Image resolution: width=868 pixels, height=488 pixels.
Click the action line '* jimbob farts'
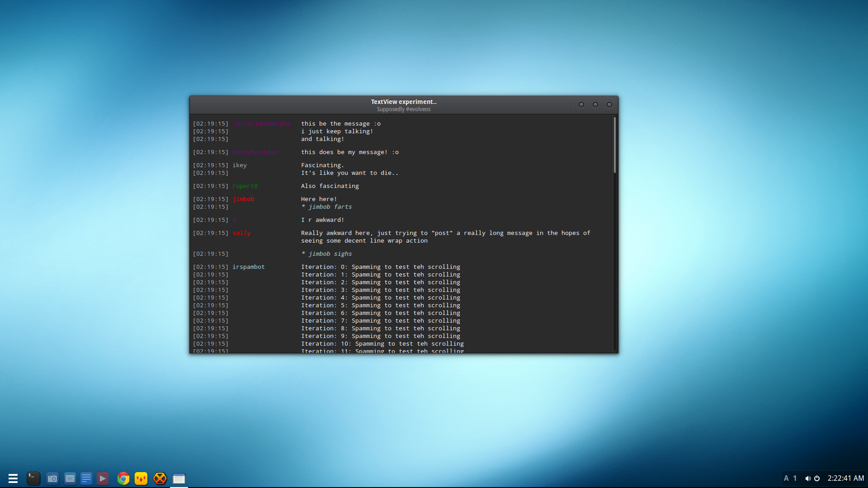326,207
